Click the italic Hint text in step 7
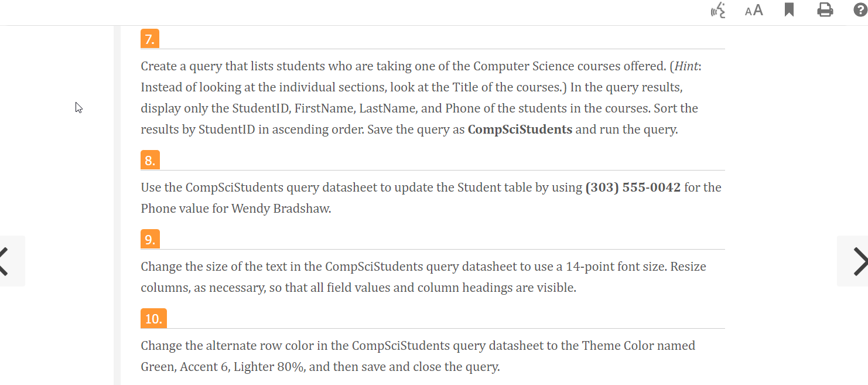 tap(685, 66)
